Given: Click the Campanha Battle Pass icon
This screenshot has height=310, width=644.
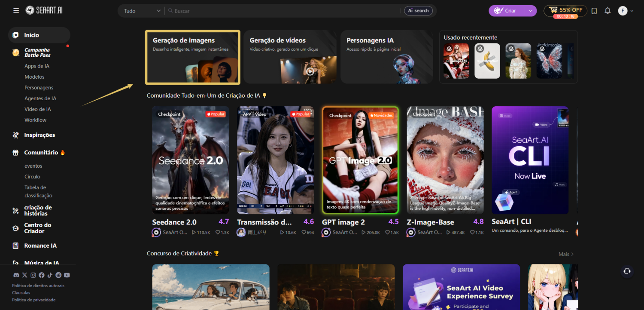Looking at the screenshot, I should [x=15, y=52].
